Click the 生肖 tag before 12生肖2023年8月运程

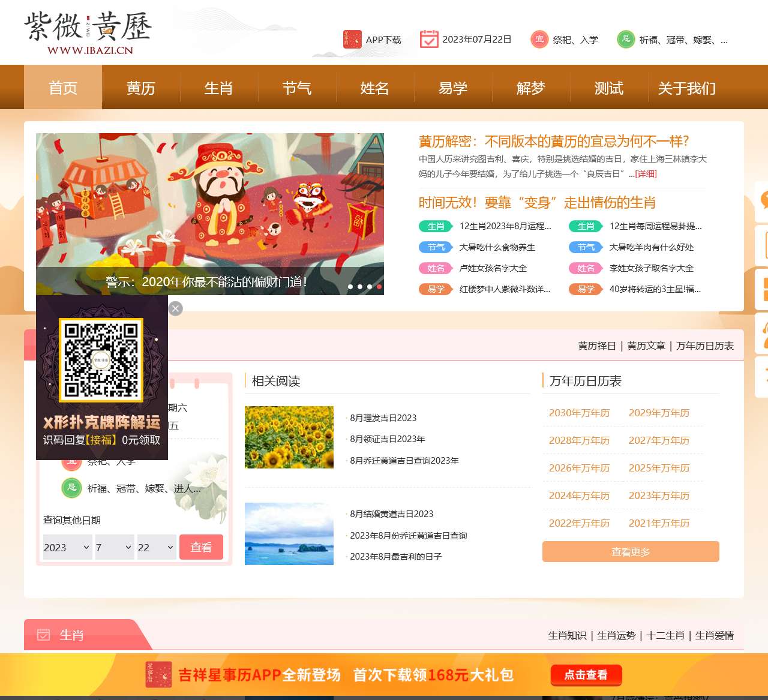coord(436,226)
